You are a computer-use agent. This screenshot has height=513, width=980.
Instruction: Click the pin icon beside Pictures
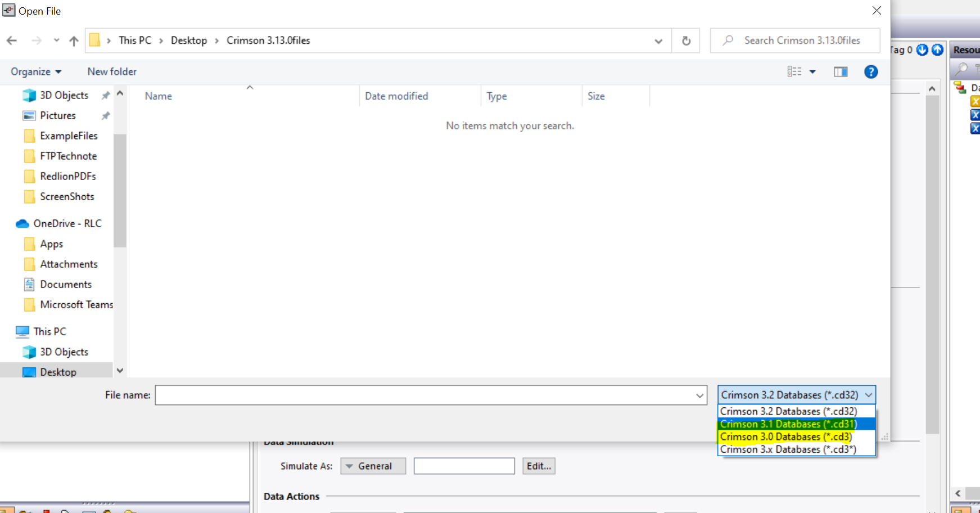pyautogui.click(x=105, y=116)
